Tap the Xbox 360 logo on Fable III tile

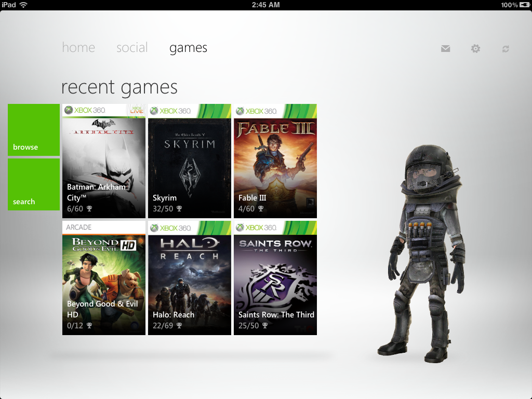pos(256,111)
